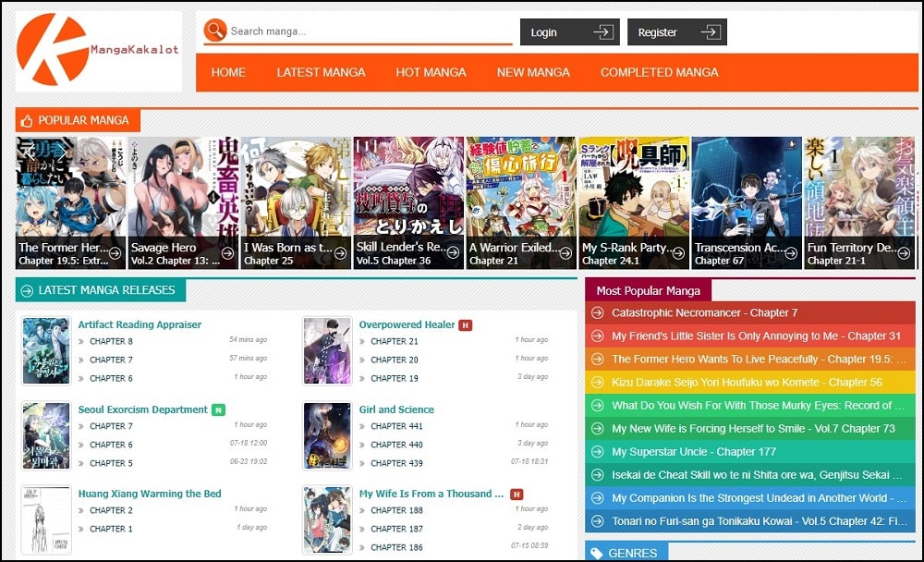Open My Companion Is the Strongest Undead entry
The image size is (924, 562).
coord(750,498)
